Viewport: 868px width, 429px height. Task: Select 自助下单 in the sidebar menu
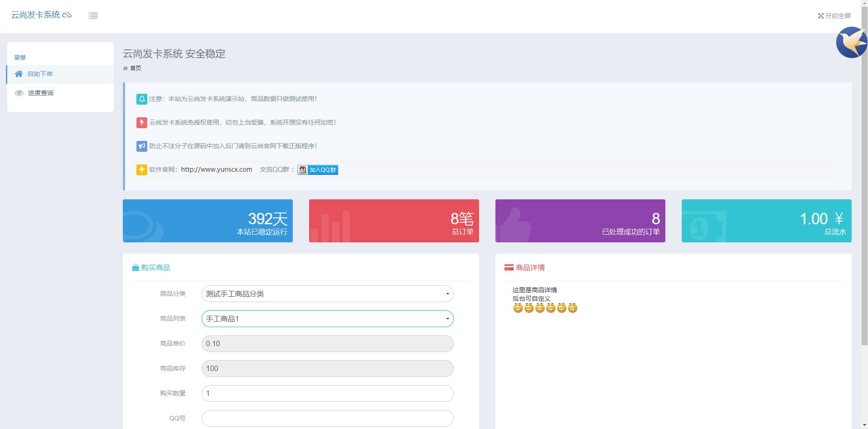coord(41,74)
